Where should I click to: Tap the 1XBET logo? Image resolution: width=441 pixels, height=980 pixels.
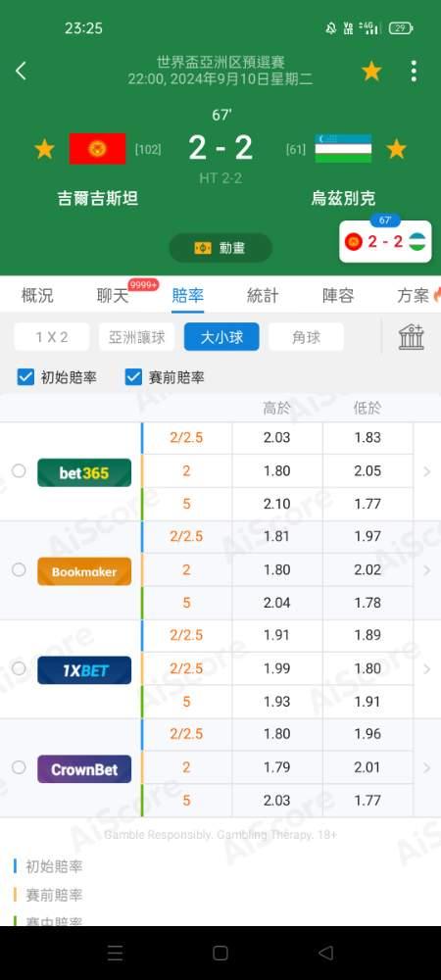point(84,670)
